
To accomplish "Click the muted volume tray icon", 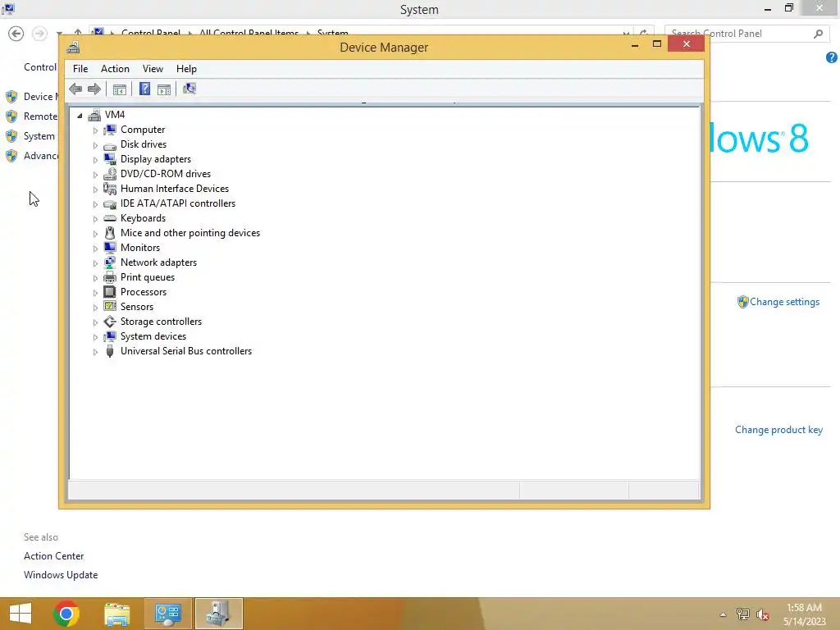I will [763, 614].
